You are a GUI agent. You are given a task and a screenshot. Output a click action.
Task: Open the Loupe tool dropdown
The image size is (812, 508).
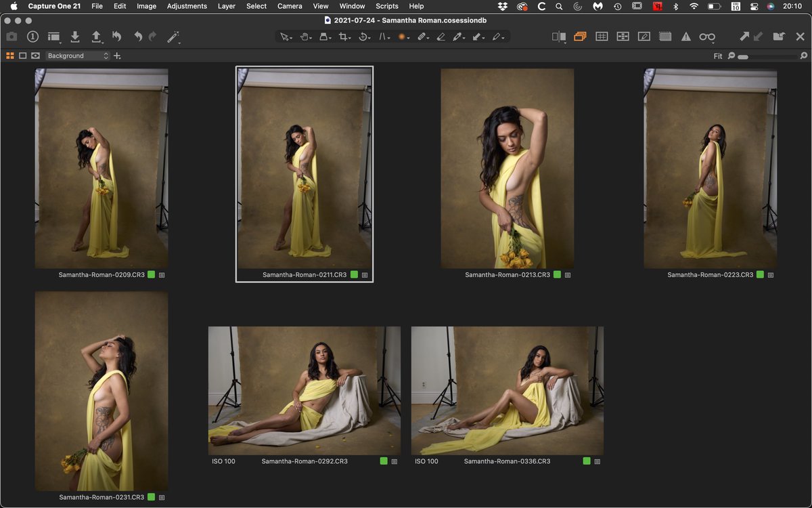pos(325,37)
